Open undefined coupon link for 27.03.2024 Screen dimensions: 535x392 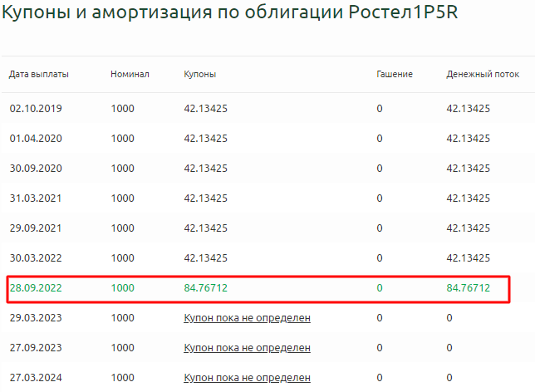coord(247,378)
